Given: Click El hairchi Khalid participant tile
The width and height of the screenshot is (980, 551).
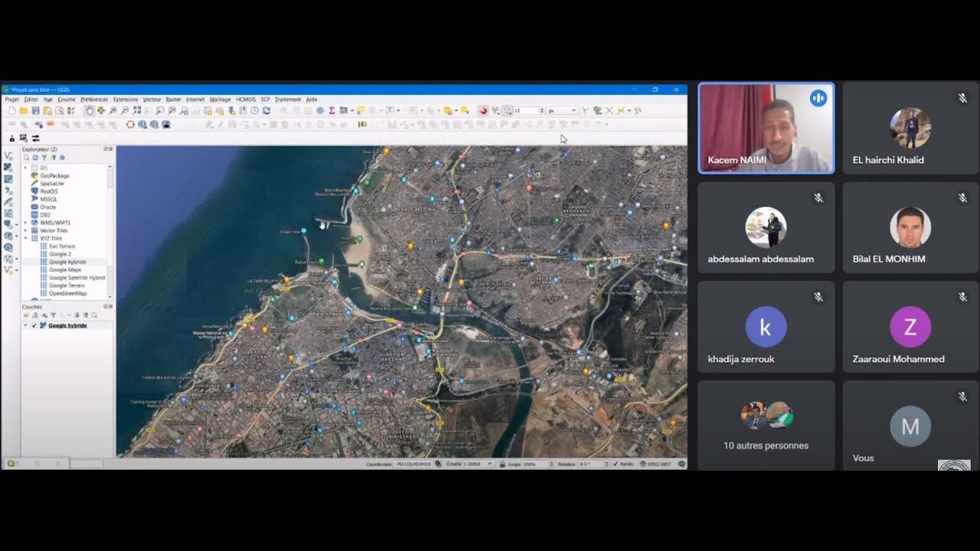Looking at the screenshot, I should click(910, 128).
